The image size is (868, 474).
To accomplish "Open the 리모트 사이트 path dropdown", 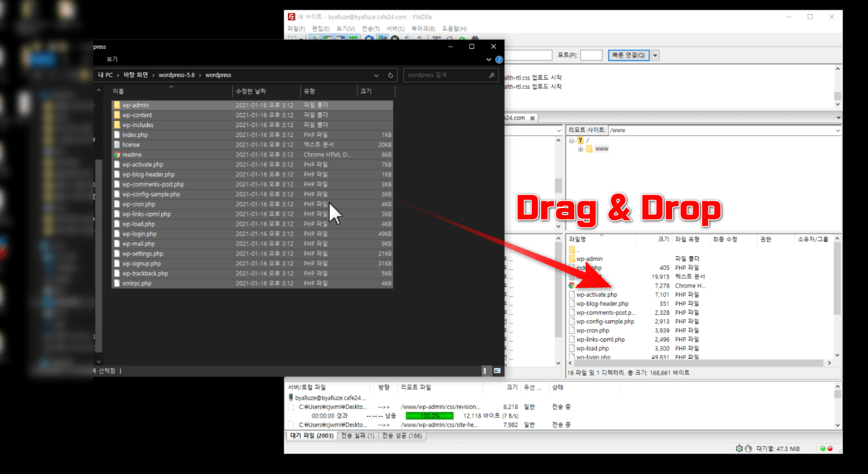I will [x=838, y=130].
